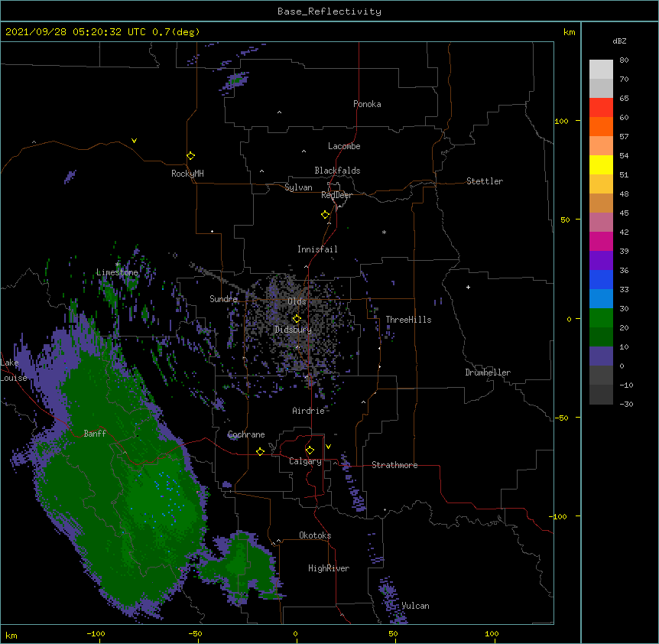Click the HighRiver map label
Screen dimensions: 659x644
329,568
